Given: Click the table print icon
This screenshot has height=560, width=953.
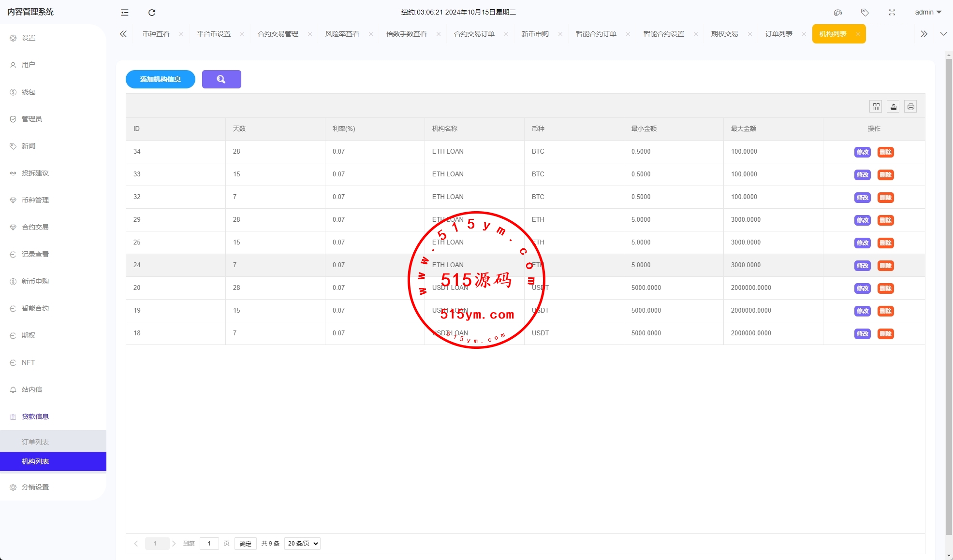Looking at the screenshot, I should point(910,107).
